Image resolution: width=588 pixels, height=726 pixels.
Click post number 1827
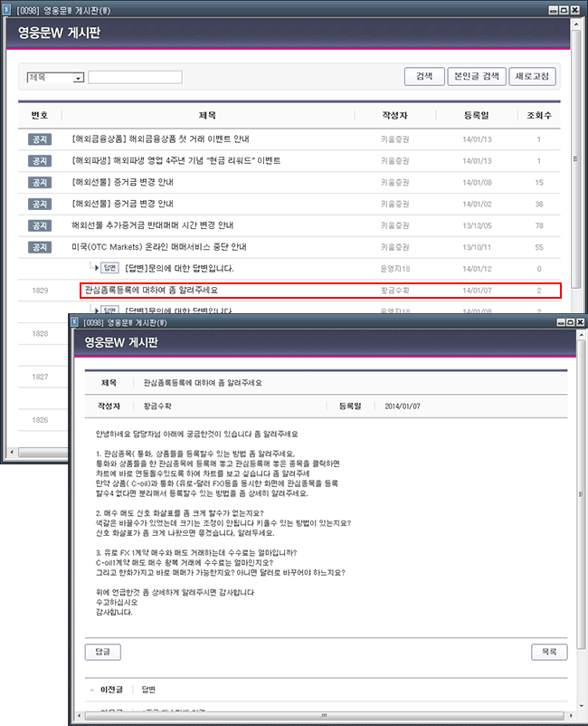click(40, 377)
